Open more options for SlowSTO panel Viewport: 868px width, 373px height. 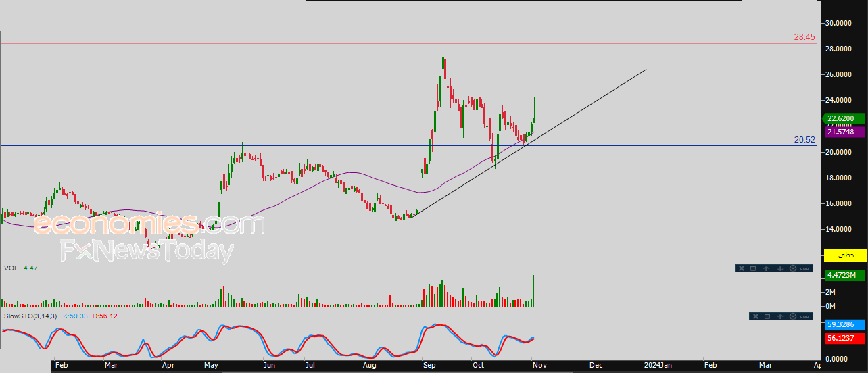tap(804, 316)
